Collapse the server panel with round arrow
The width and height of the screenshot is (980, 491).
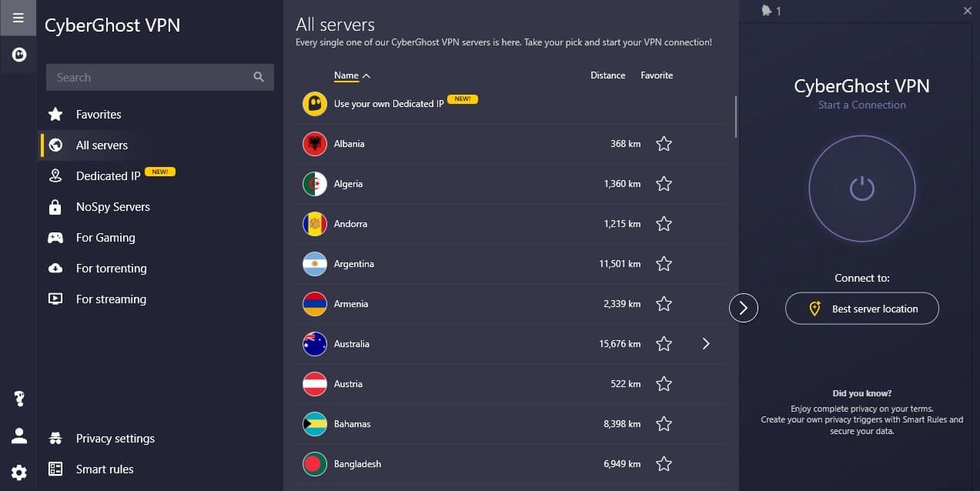744,308
